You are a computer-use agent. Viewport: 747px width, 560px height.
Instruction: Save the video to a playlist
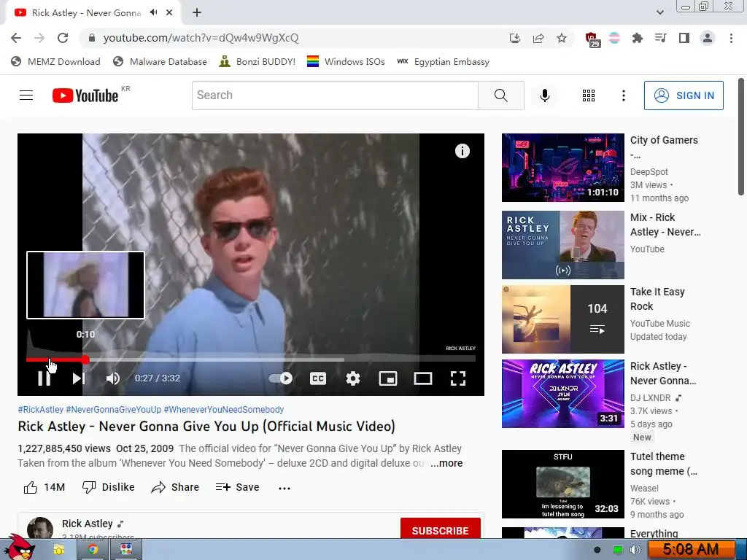(x=237, y=487)
